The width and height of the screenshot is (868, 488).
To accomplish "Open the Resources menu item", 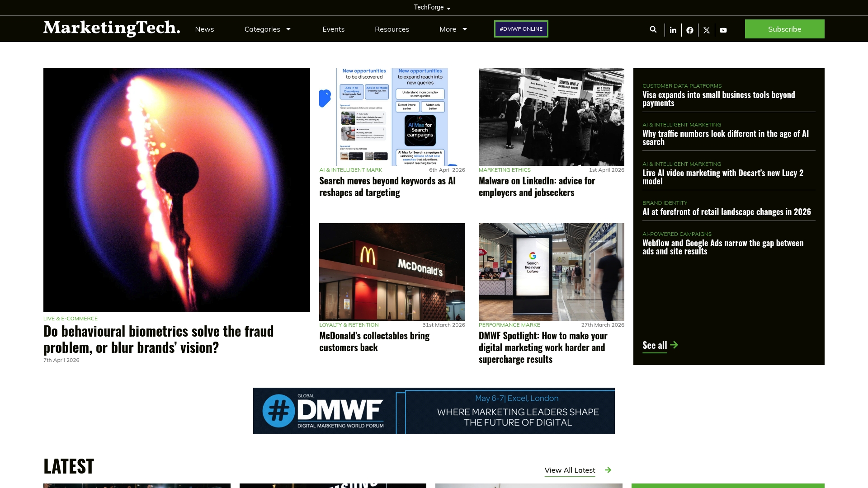I will (x=392, y=29).
